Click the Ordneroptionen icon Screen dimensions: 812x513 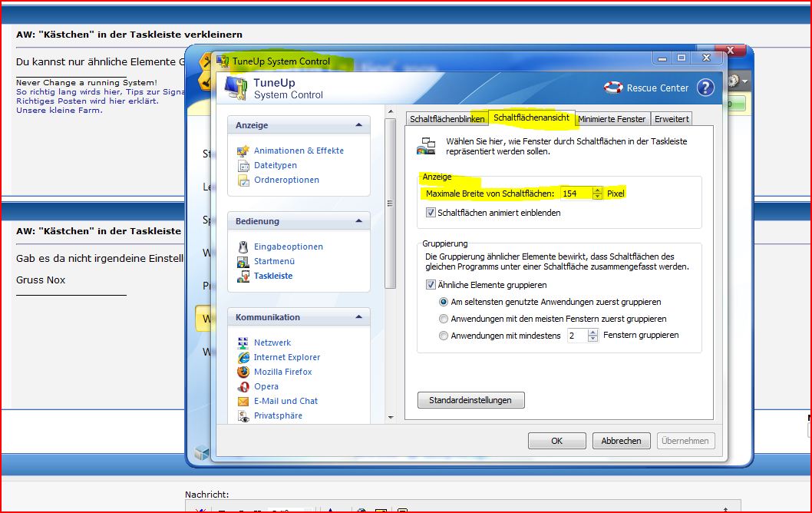pos(243,180)
